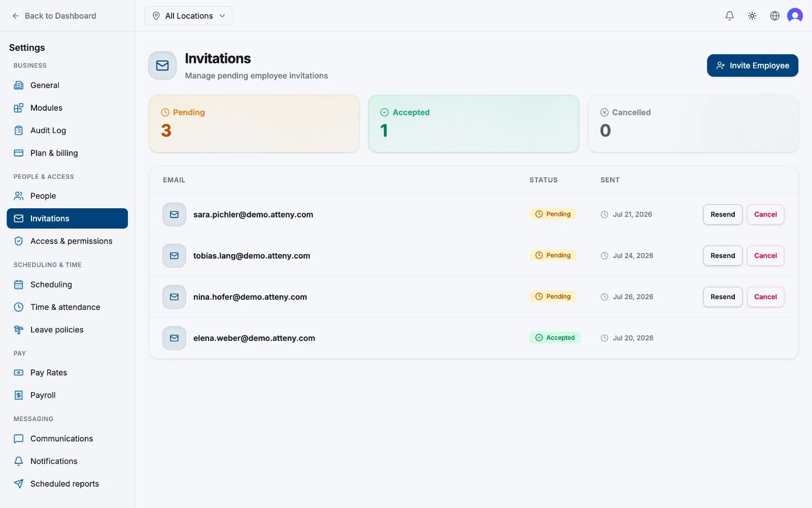
Task: Click the STATUS column header
Action: (544, 180)
